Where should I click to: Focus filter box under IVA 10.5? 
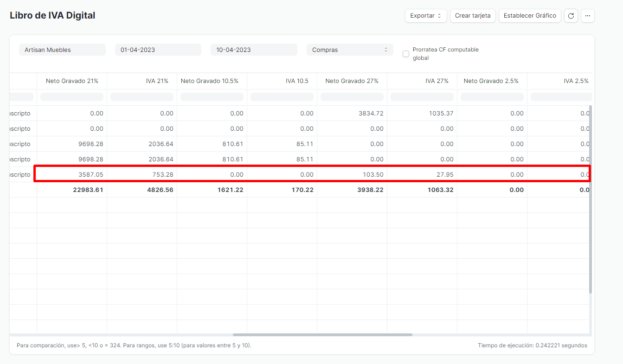[x=282, y=97]
